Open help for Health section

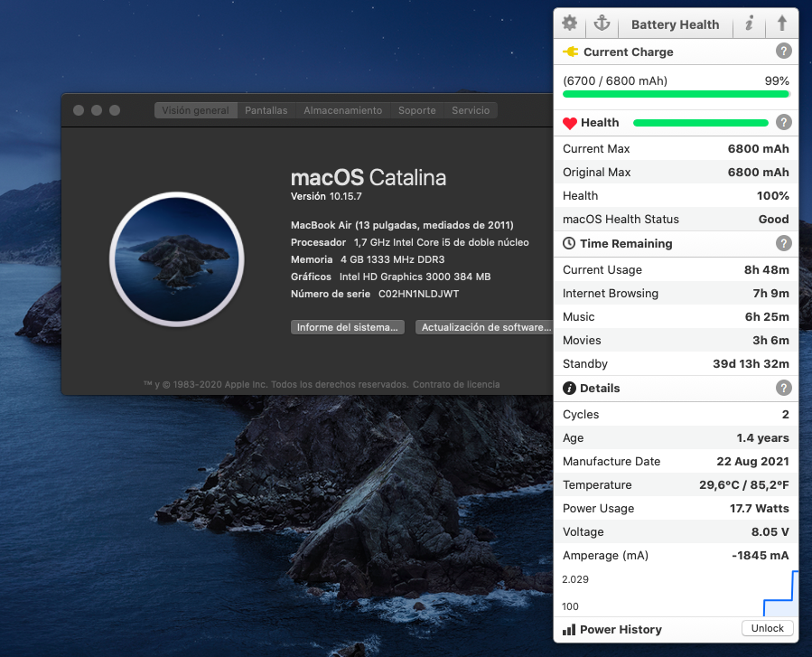(783, 122)
